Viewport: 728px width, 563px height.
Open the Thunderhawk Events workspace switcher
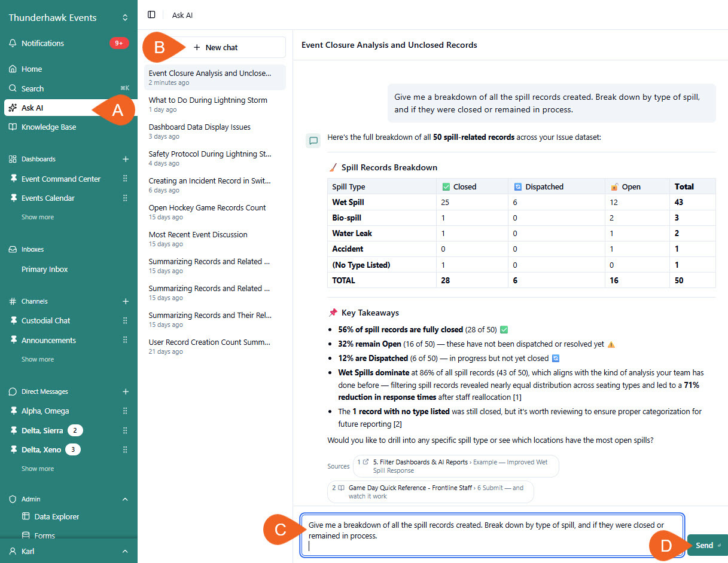point(69,17)
